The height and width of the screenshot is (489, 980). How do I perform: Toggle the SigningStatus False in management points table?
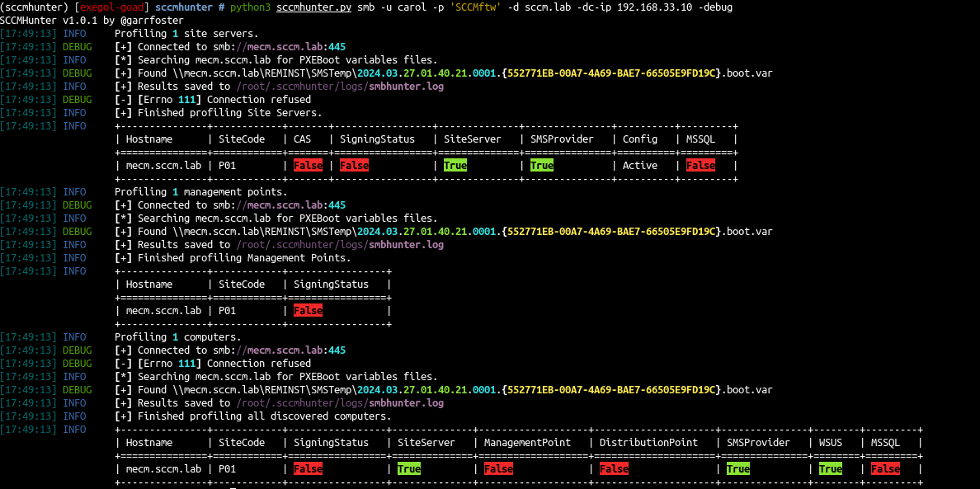(x=308, y=310)
